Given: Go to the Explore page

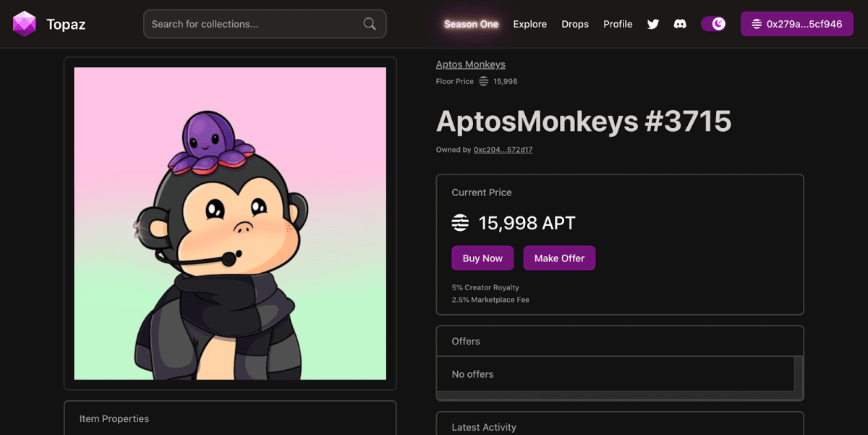Looking at the screenshot, I should pyautogui.click(x=529, y=24).
